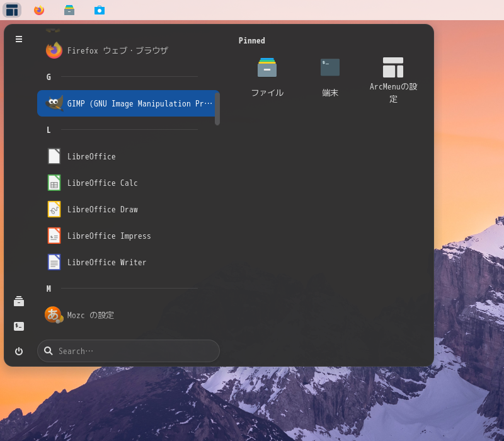Click the power button in the sidebar
504x441 pixels.
pyautogui.click(x=19, y=351)
